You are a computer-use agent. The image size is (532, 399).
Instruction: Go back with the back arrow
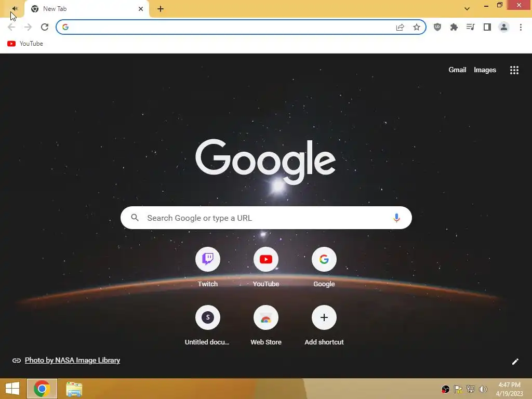11,27
